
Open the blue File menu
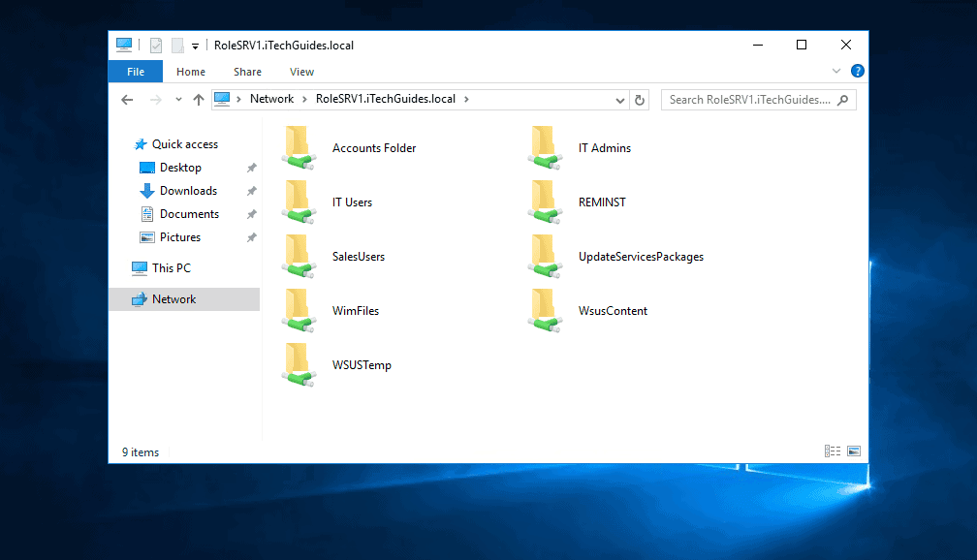(135, 71)
